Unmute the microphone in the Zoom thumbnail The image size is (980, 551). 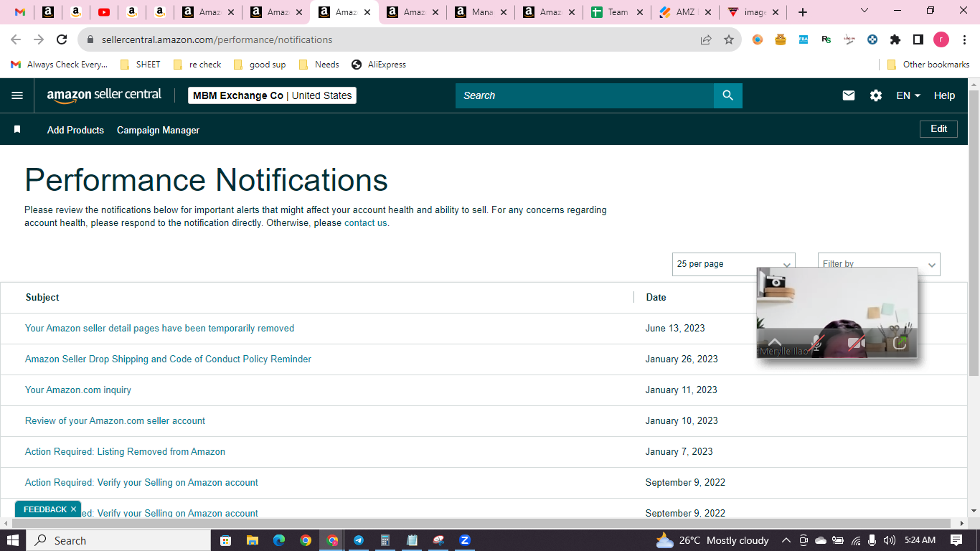coord(816,343)
